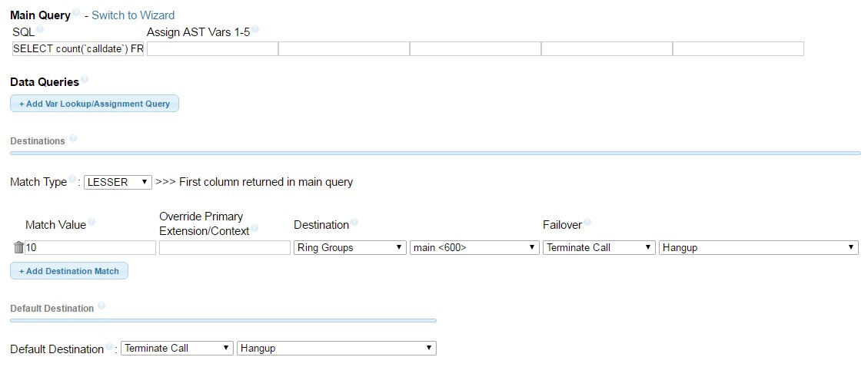Open the Match Type LESSER dropdown

118,183
